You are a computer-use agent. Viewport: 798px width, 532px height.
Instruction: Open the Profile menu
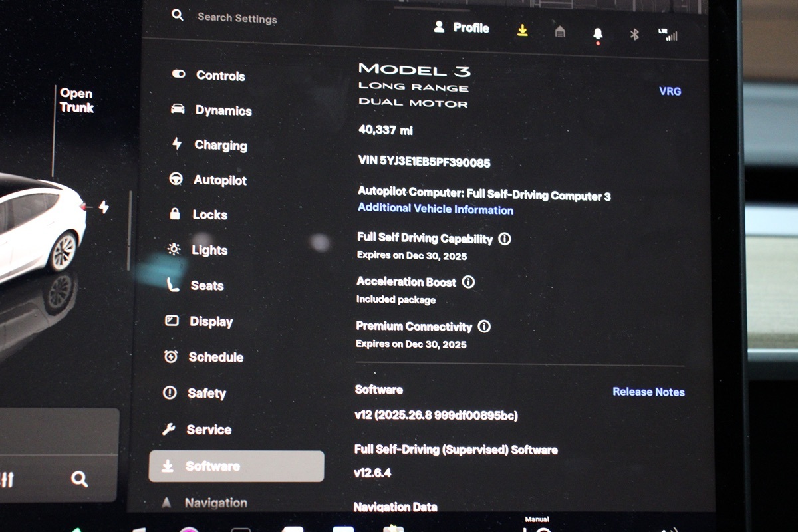coord(462,28)
